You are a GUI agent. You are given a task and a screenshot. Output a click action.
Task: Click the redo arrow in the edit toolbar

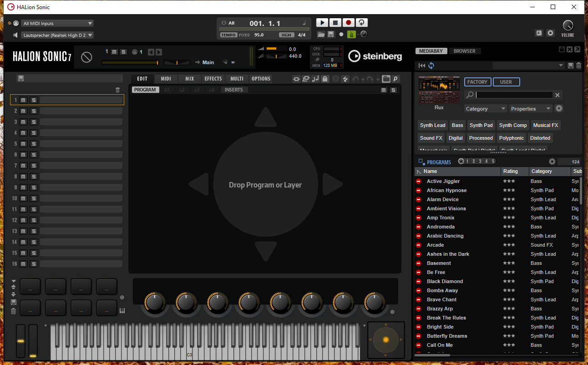[371, 79]
